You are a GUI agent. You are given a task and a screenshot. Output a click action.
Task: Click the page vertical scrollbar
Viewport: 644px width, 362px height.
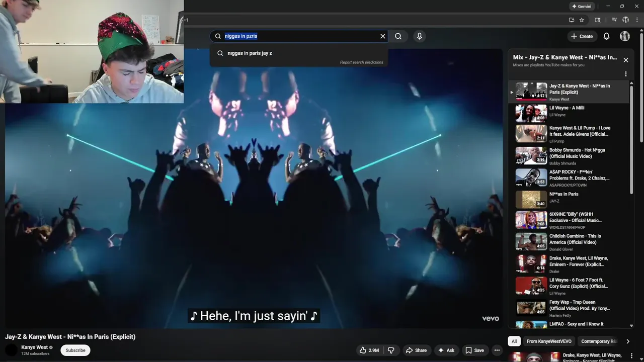[x=641, y=88]
